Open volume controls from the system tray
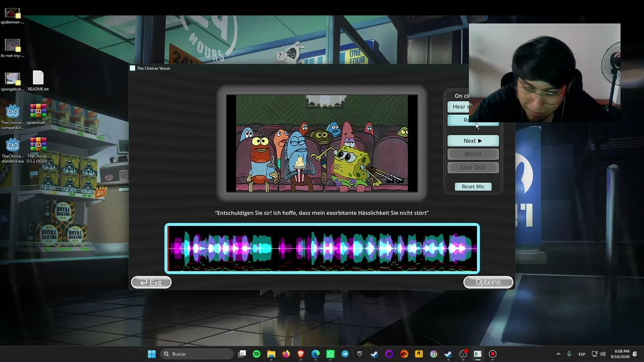 pos(603,354)
